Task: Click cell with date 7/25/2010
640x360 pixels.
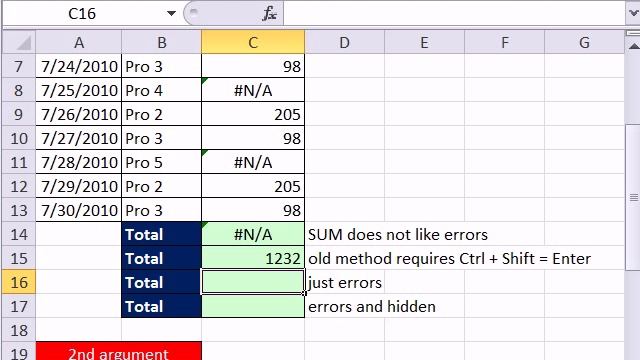Action: tap(79, 90)
